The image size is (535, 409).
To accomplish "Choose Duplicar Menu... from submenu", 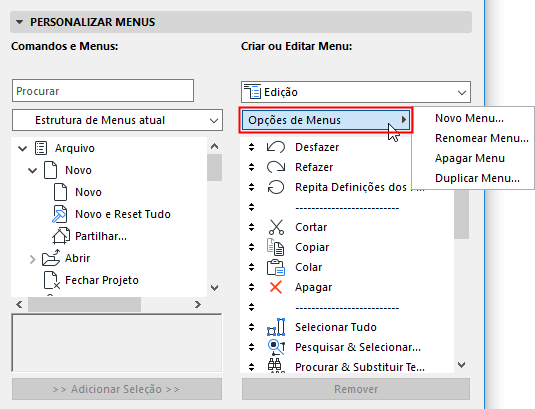I will point(477,178).
